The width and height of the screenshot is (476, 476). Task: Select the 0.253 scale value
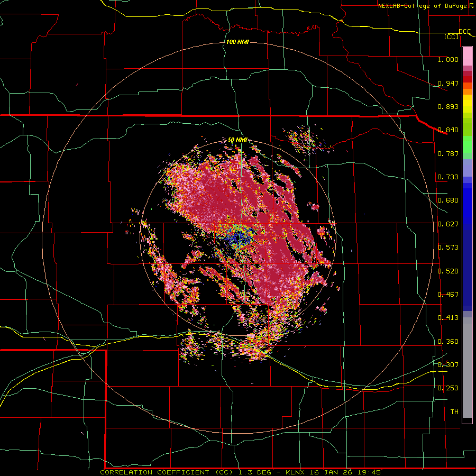pyautogui.click(x=448, y=388)
